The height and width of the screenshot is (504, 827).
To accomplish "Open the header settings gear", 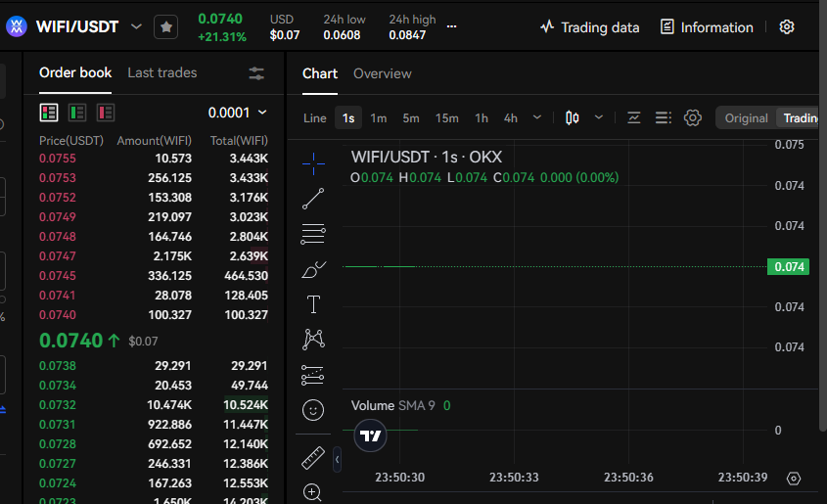I will pyautogui.click(x=787, y=26).
